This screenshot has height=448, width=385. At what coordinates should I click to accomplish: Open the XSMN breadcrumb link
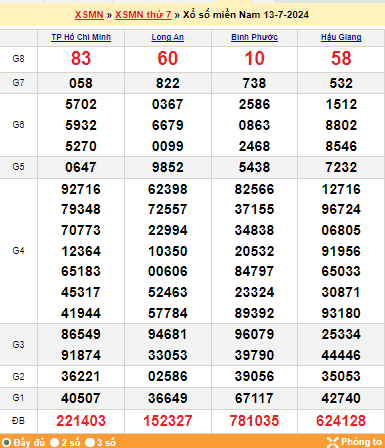[89, 15]
